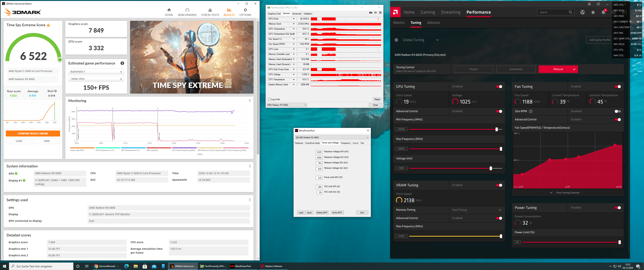This screenshot has height=270, width=644.
Task: Open Radeon Metrics sub-tab
Action: coord(399,23)
